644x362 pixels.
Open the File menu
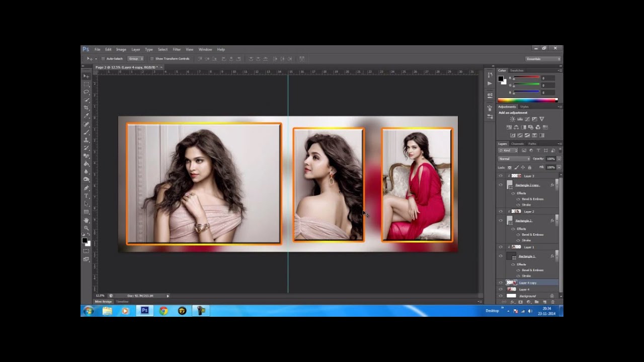(97, 49)
